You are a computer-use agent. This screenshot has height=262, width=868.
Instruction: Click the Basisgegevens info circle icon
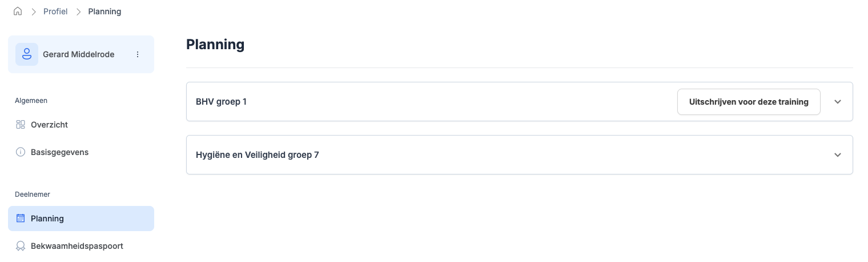(x=21, y=152)
